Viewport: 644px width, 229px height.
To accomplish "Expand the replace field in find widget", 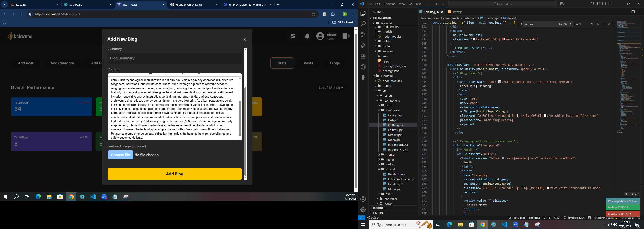I will click(521, 24).
